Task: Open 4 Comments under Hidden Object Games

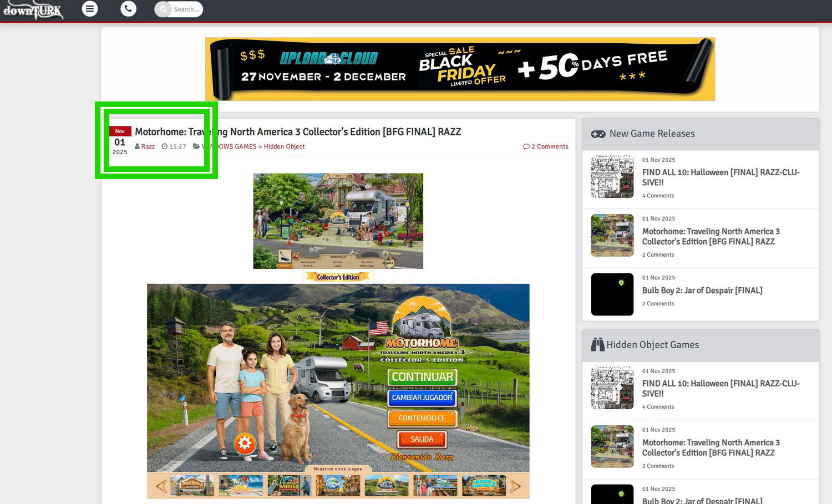Action: (x=658, y=407)
